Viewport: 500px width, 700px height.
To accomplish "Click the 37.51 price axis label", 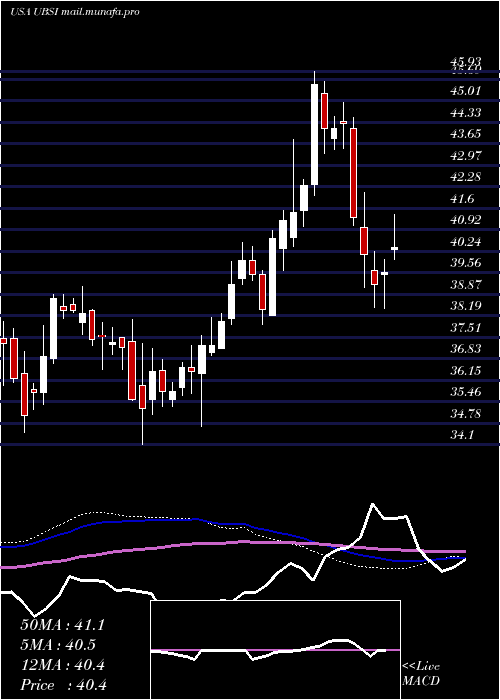I will click(x=466, y=328).
